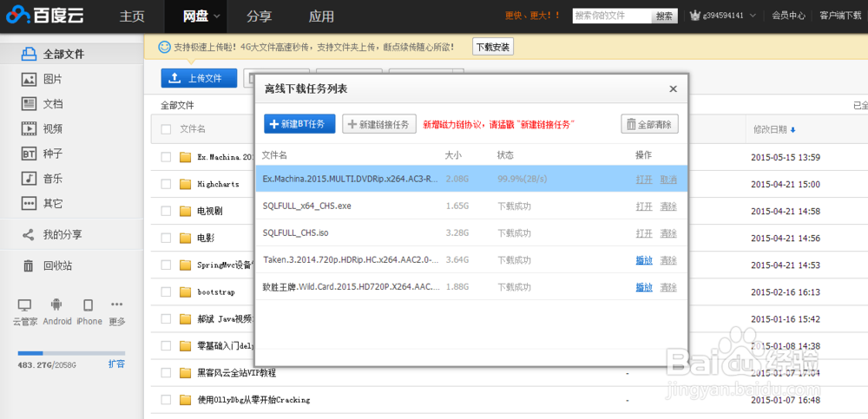868x419 pixels.
Task: Open the Recycle Bin
Action: [47, 266]
